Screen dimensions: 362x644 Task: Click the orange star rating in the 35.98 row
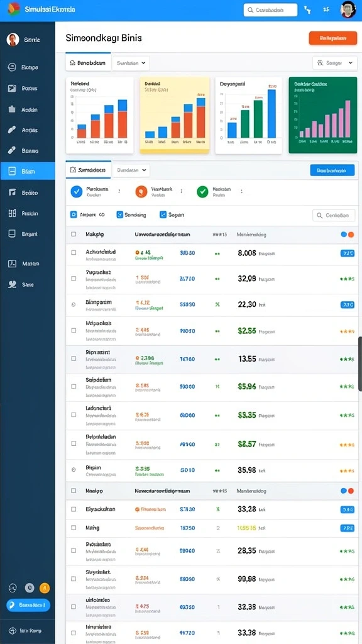click(347, 470)
